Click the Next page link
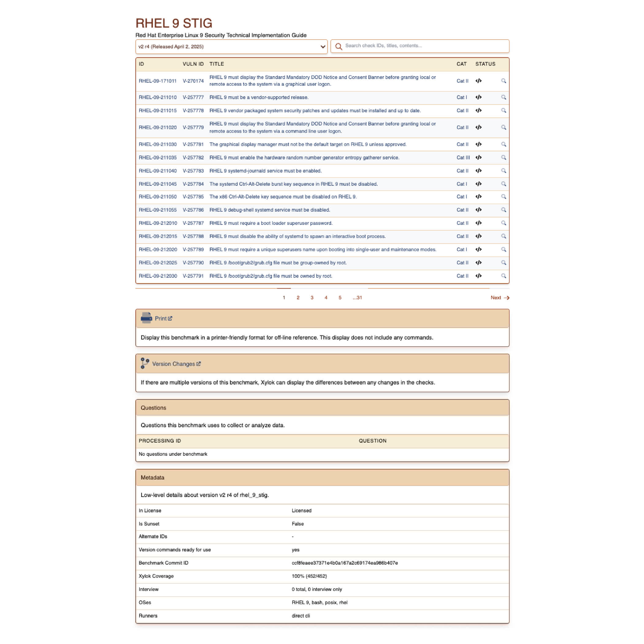644x644 pixels. pyautogui.click(x=500, y=298)
